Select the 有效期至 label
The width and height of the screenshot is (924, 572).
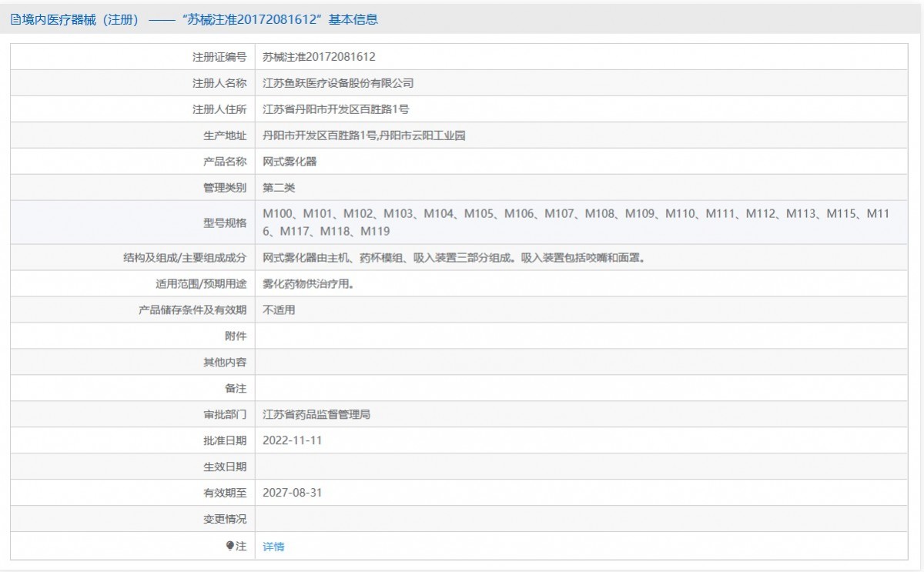pyautogui.click(x=225, y=493)
